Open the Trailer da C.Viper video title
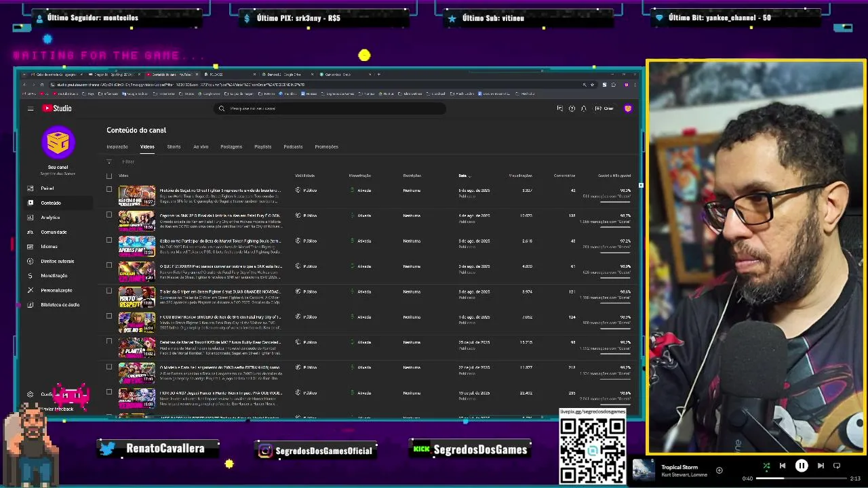The height and width of the screenshot is (488, 868). pyautogui.click(x=220, y=291)
